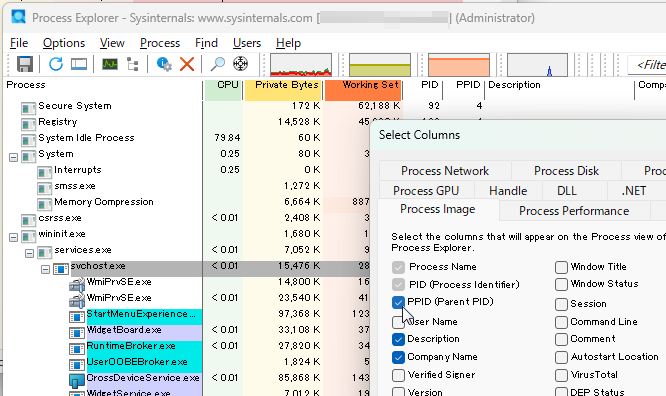
Task: Click the CrossDeviceService.exe icon
Action: coord(77,381)
